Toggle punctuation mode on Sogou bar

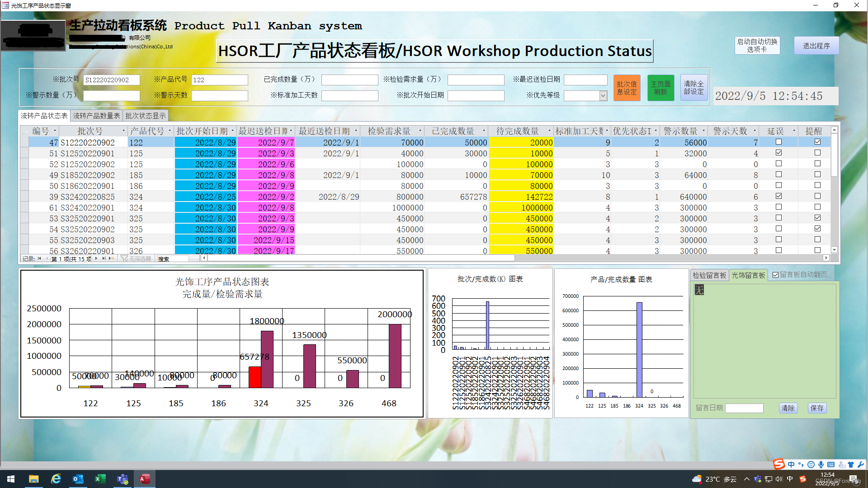[x=801, y=465]
